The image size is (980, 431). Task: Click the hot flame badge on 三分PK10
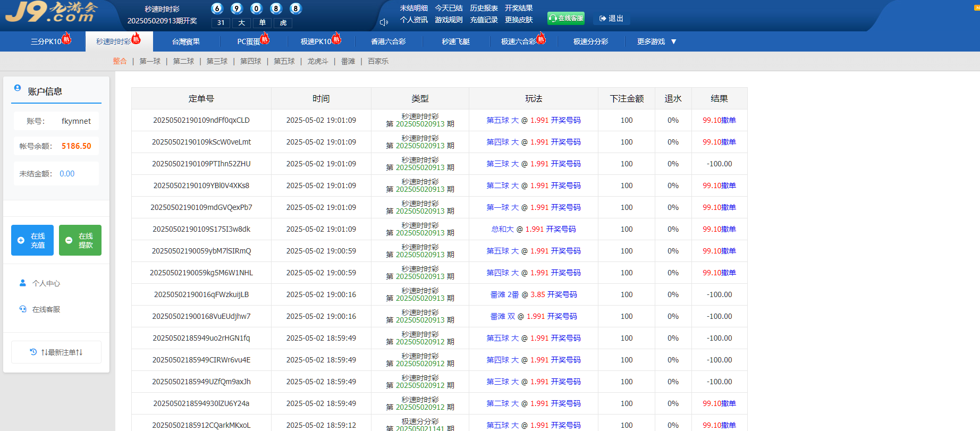[x=66, y=38]
